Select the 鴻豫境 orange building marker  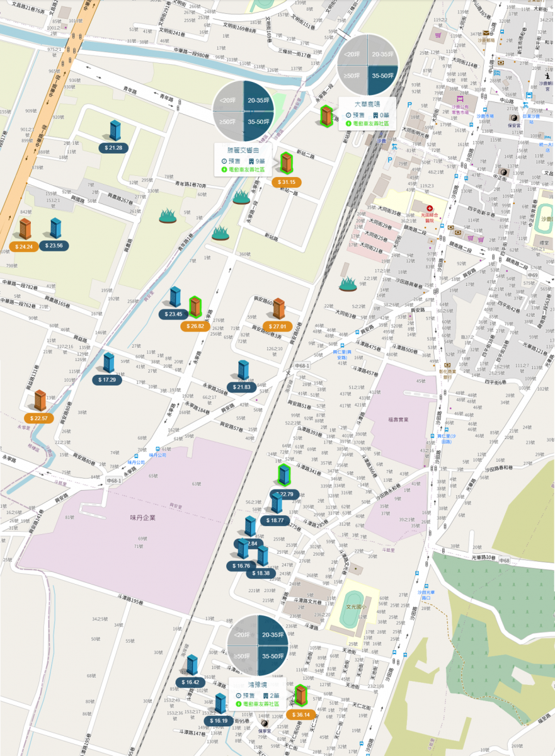[301, 696]
